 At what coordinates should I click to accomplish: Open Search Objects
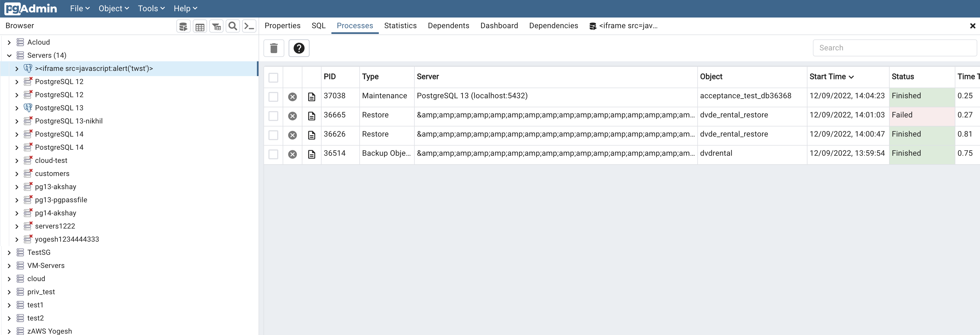tap(233, 26)
